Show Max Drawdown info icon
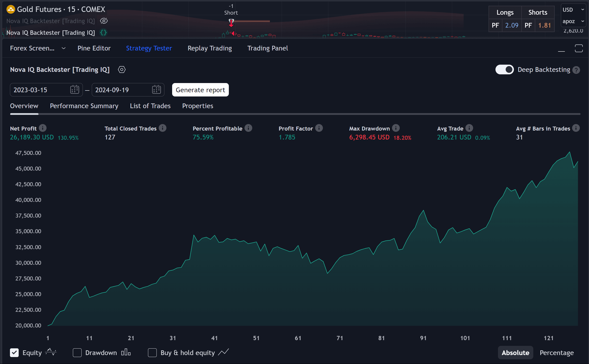Image resolution: width=589 pixels, height=364 pixels. tap(396, 128)
